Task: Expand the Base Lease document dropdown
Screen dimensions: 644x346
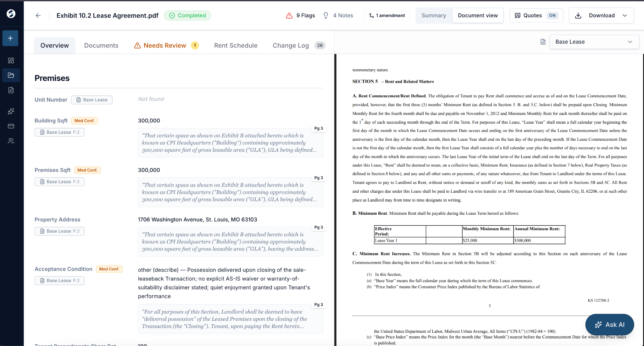Action: pos(594,42)
